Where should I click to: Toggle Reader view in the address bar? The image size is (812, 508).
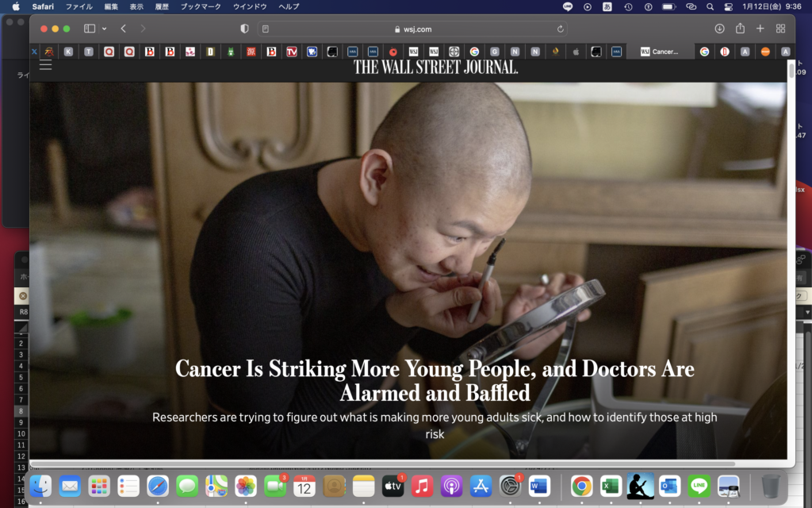tap(266, 29)
